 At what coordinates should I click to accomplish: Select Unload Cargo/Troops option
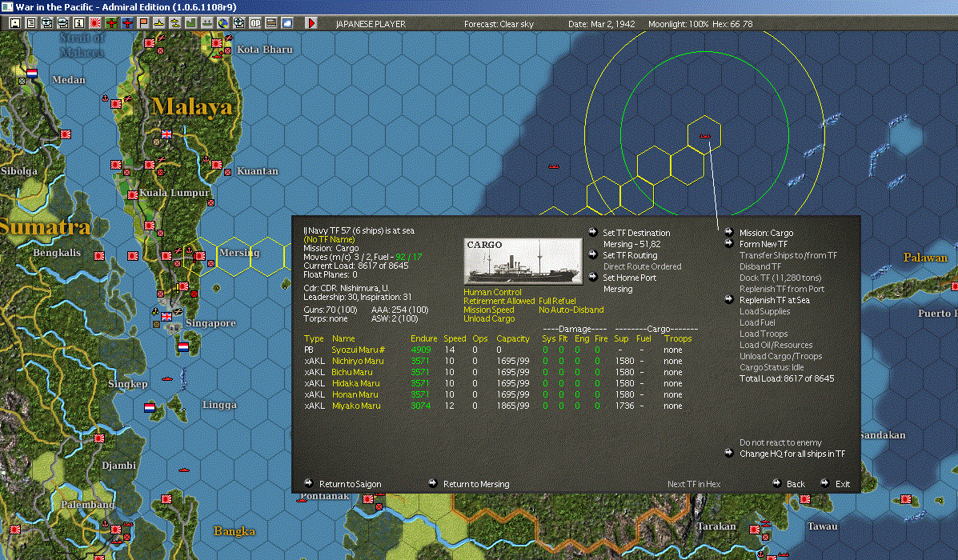(x=780, y=356)
